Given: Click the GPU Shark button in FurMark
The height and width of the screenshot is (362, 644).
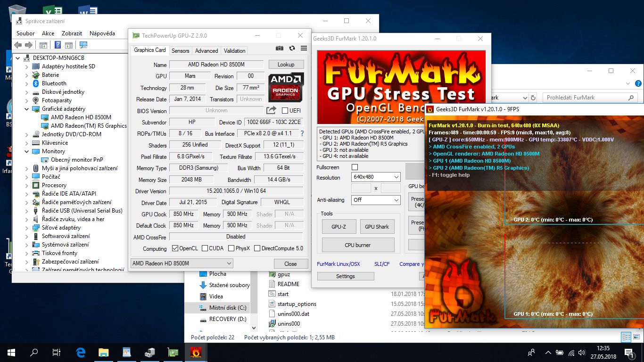Looking at the screenshot, I should pyautogui.click(x=377, y=227).
